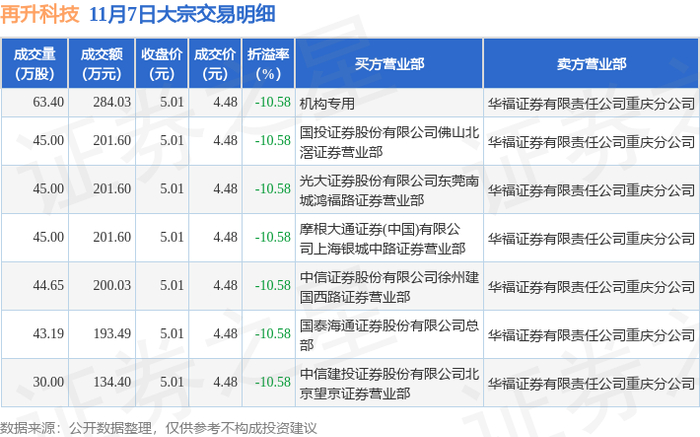The height and width of the screenshot is (437, 700).
Task: Click buyer 国泰海通证券股份有限公司总部
Action: 389,335
